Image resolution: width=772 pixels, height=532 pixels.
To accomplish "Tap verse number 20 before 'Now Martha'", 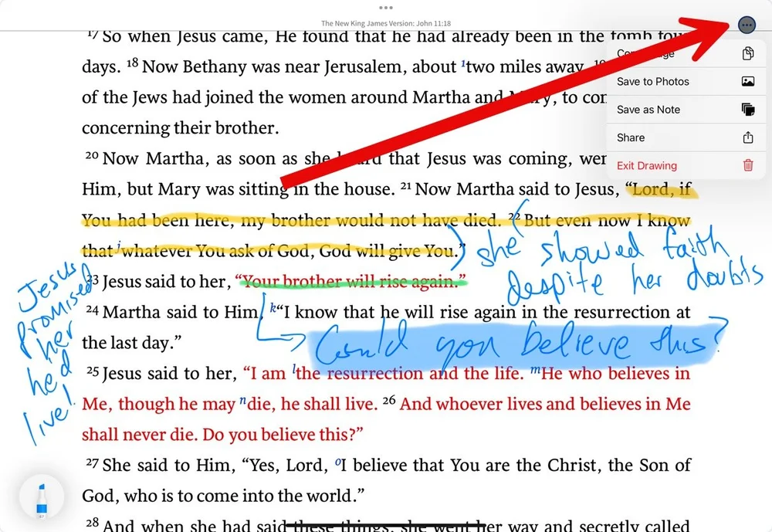I will coord(92,156).
